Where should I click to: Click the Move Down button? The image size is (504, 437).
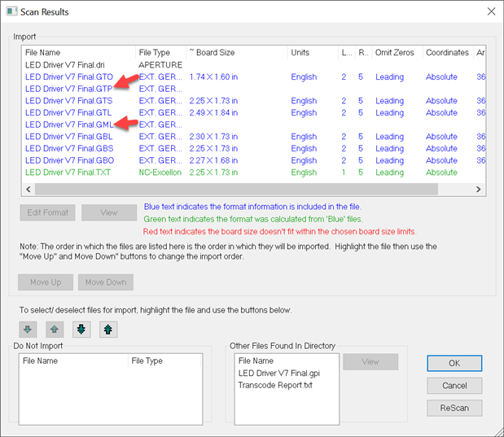coord(106,282)
